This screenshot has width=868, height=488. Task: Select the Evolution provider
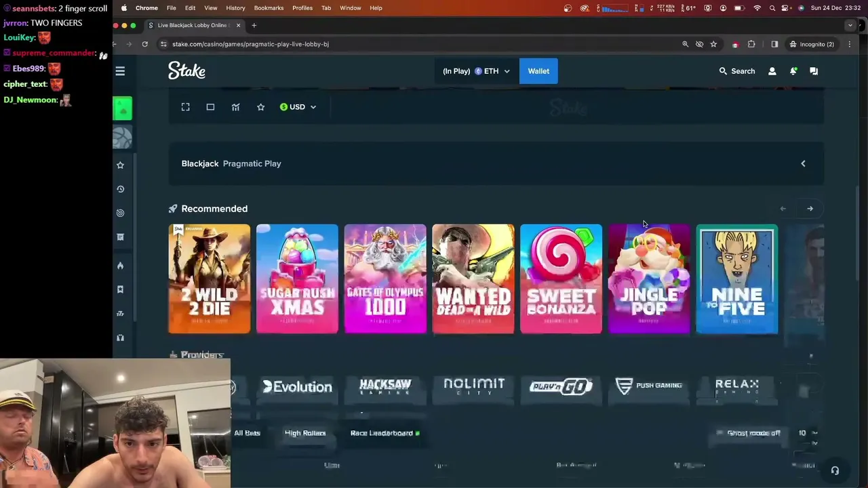tap(297, 386)
